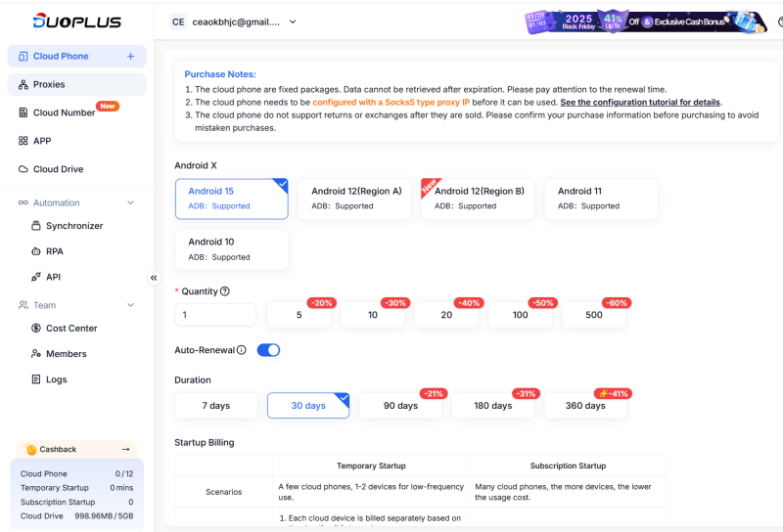Click the Auto-Renewal info icon

coord(242,350)
